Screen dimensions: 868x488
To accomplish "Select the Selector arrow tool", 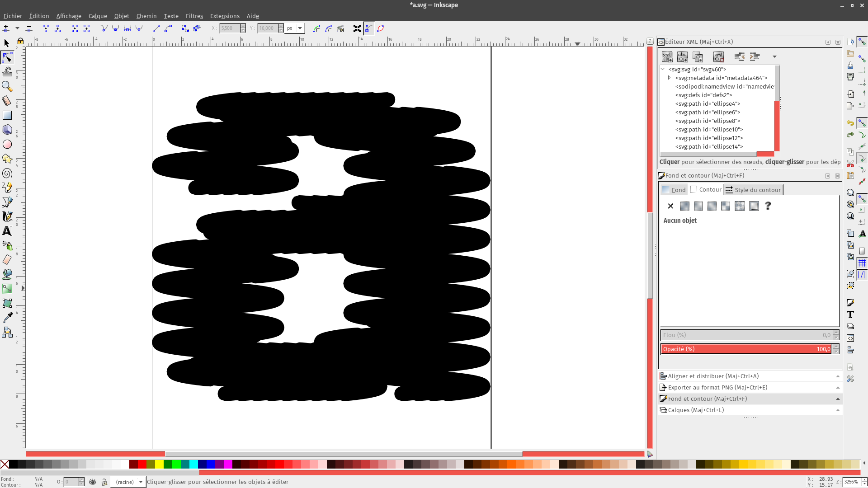I will pos(7,43).
